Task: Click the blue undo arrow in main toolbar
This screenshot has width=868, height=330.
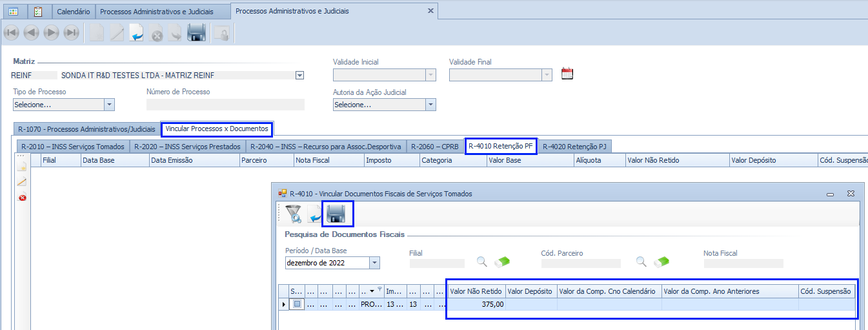Action: pyautogui.click(x=137, y=33)
